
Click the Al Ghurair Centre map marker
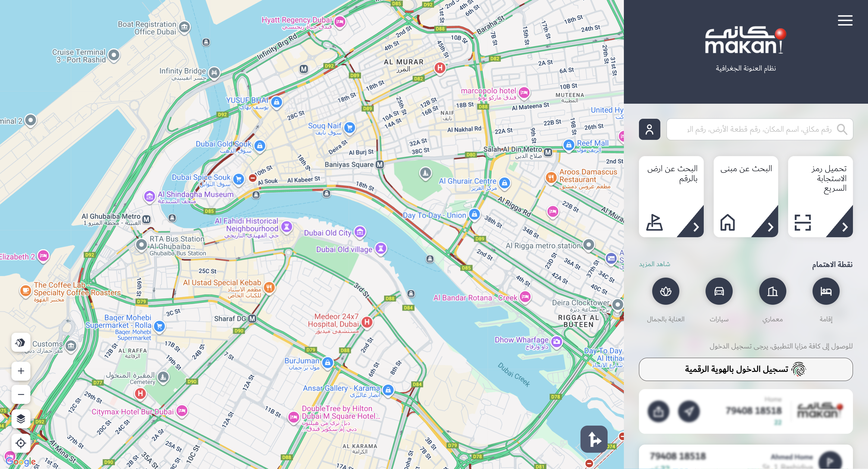(x=505, y=183)
